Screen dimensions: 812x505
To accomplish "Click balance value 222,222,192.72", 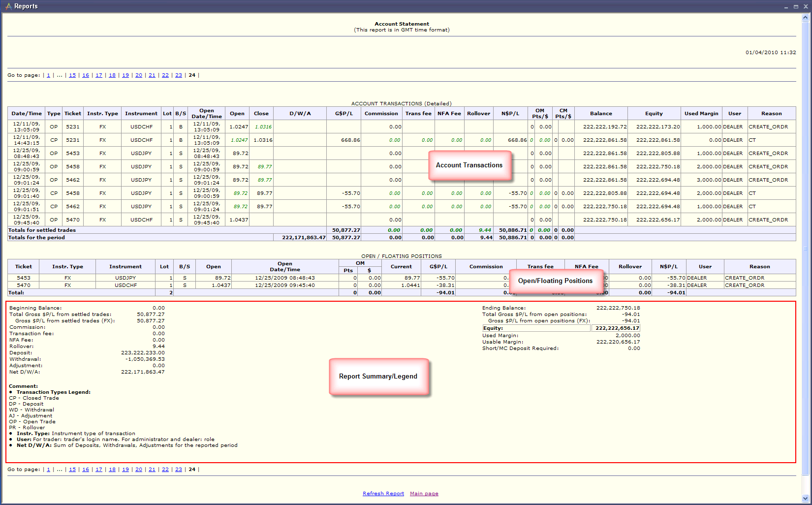I will click(605, 127).
